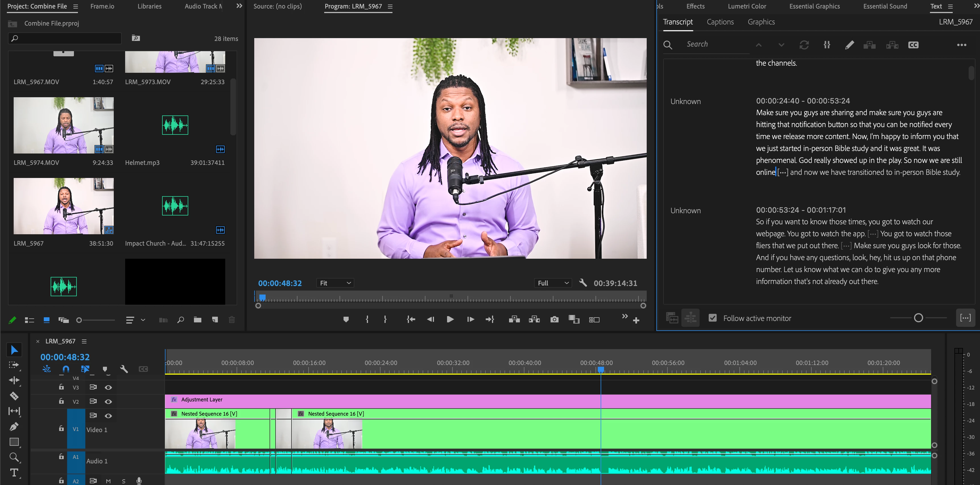The image size is (980, 485).
Task: Click the Add Marker button in Program monitor
Action: pyautogui.click(x=346, y=320)
